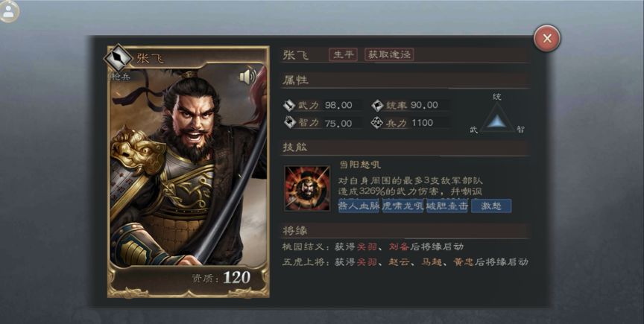Click the 智力 stat icon
644x324 pixels.
pyautogui.click(x=289, y=122)
